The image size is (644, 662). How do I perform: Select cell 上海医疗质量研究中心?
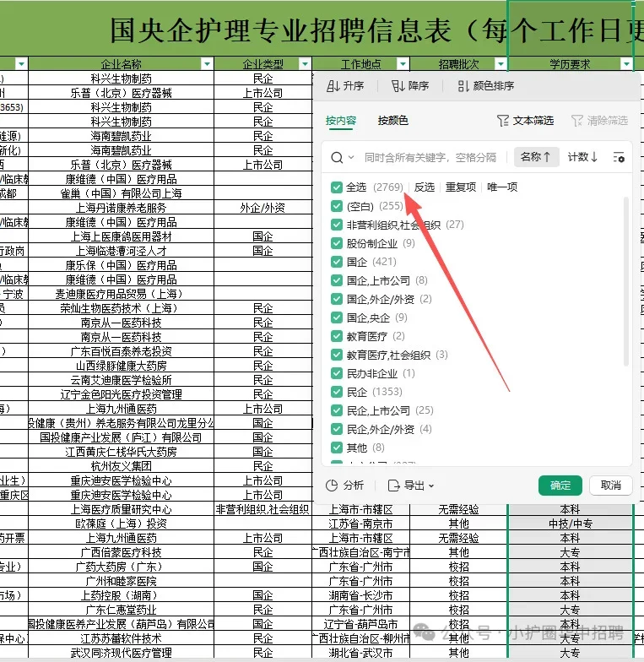pos(122,509)
